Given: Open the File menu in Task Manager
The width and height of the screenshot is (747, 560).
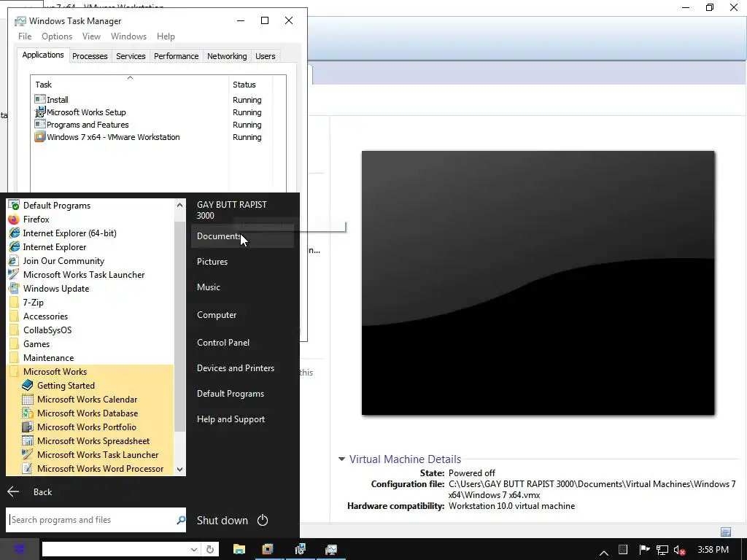Looking at the screenshot, I should tap(25, 36).
